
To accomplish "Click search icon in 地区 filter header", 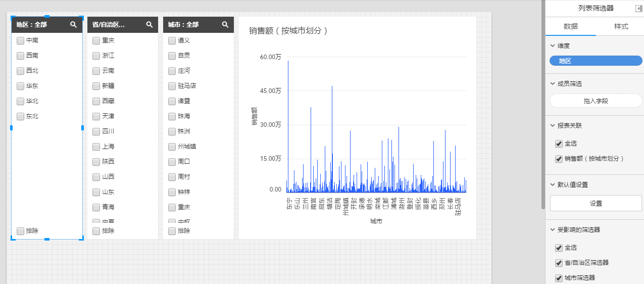I will (73, 24).
